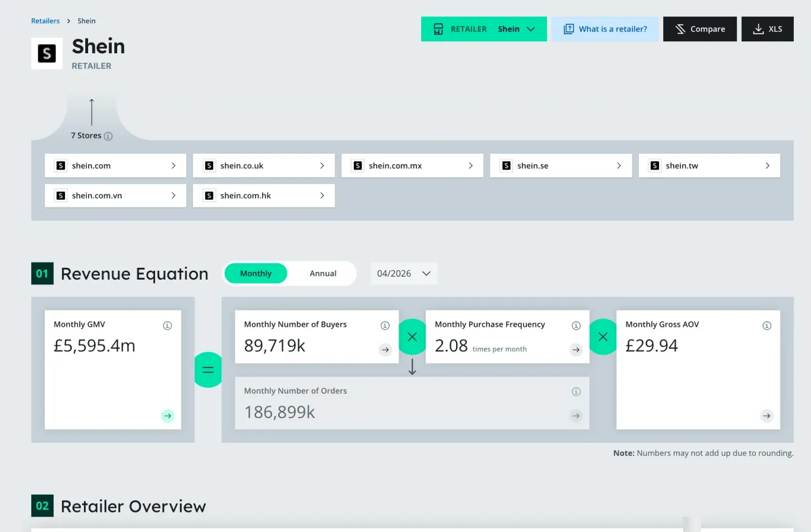This screenshot has height=532, width=811.
Task: Click the shein.co.uk store logo icon
Action: [209, 166]
